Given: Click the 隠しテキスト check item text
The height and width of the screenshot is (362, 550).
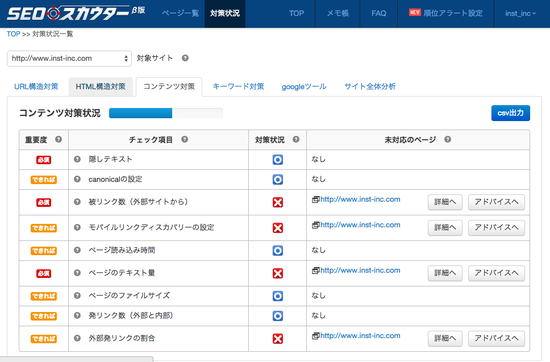Looking at the screenshot, I should [x=110, y=159].
